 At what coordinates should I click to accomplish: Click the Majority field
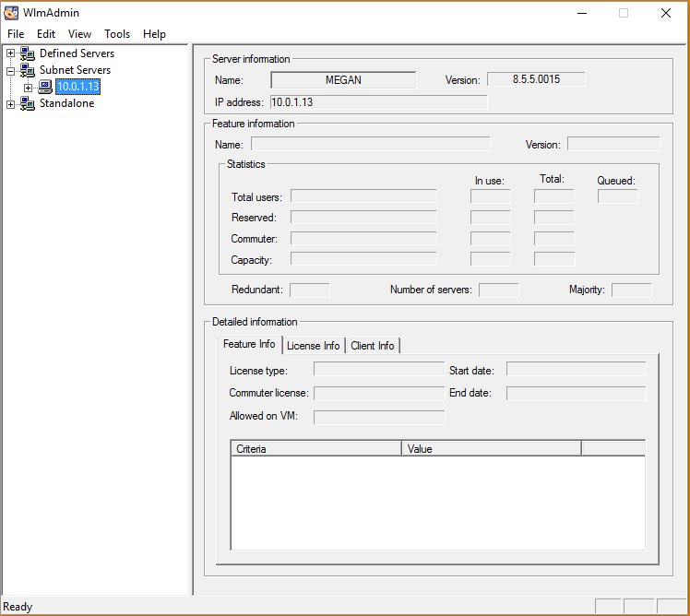[632, 290]
